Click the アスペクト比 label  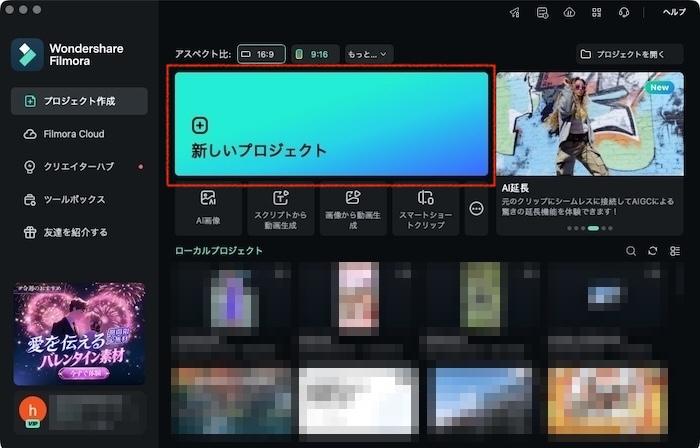pos(203,54)
